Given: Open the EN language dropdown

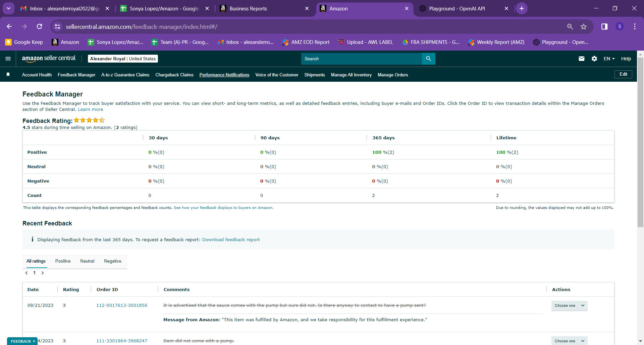Looking at the screenshot, I should pos(609,59).
